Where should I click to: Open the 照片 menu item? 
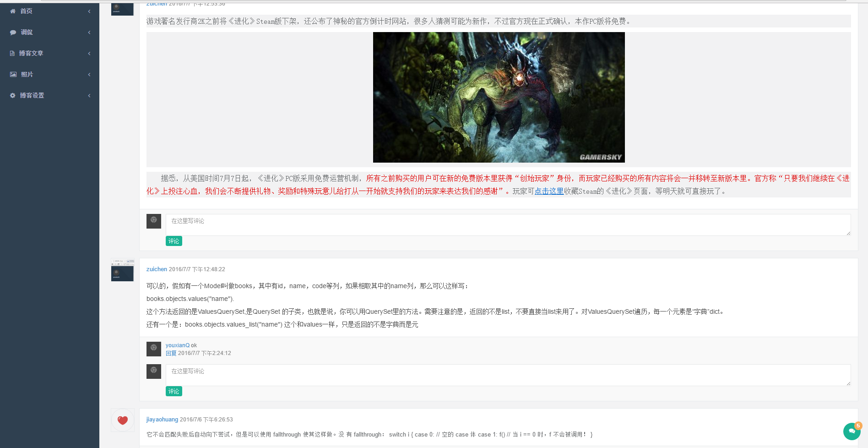49,74
